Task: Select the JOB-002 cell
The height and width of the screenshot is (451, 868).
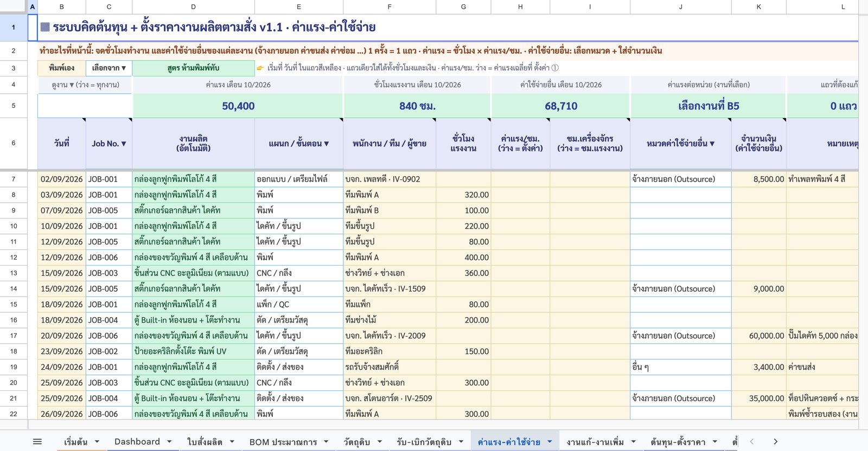Action: tap(109, 351)
